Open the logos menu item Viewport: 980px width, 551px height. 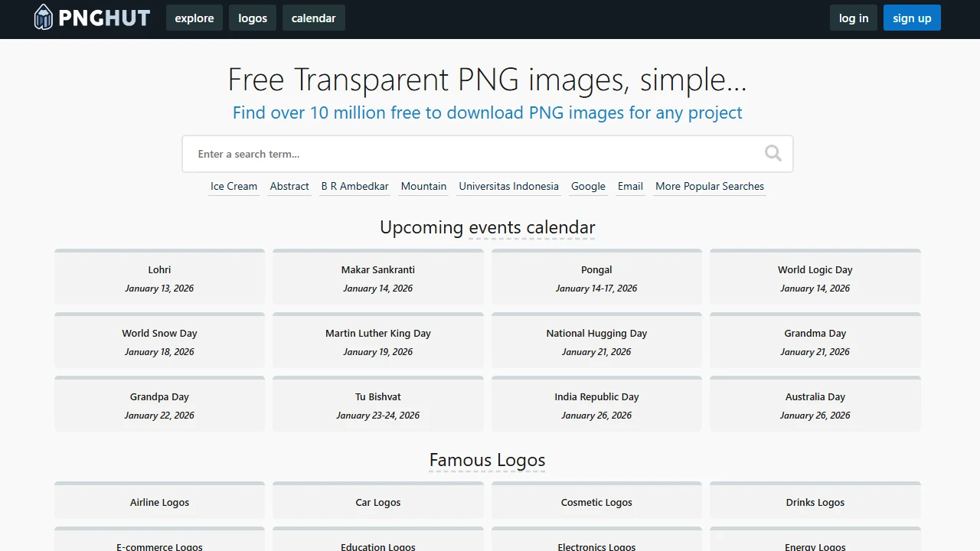coord(253,18)
